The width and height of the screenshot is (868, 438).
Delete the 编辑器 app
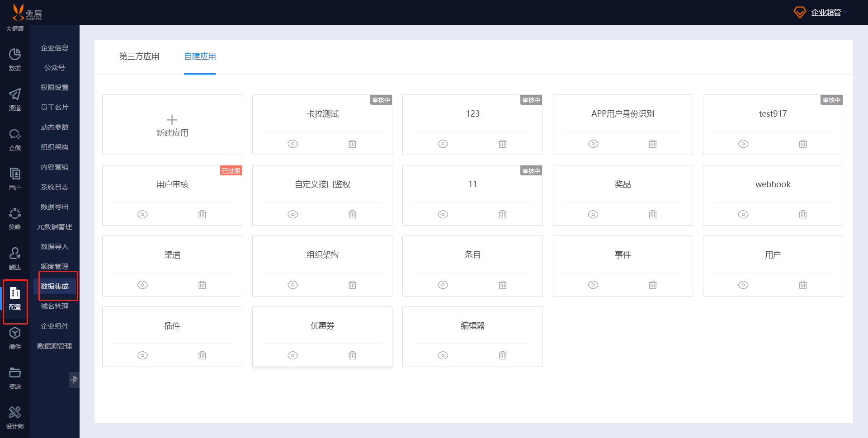(503, 355)
